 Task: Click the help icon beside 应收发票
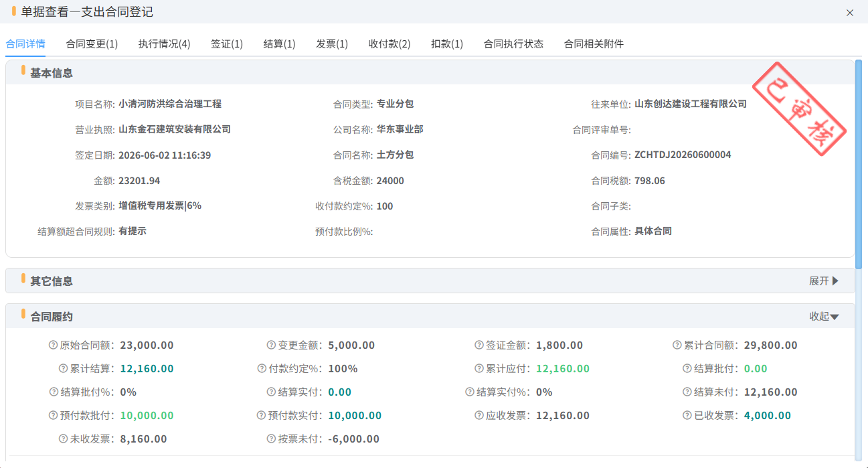tap(480, 416)
